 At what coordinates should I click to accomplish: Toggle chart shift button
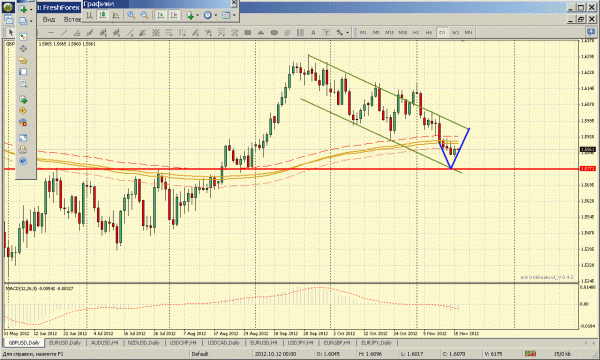pos(174,15)
